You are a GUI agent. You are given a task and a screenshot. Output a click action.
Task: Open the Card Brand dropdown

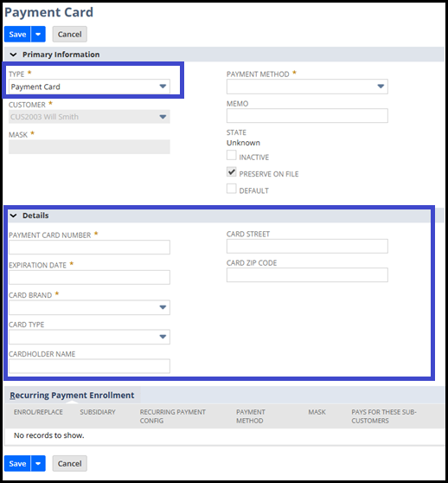(89, 307)
